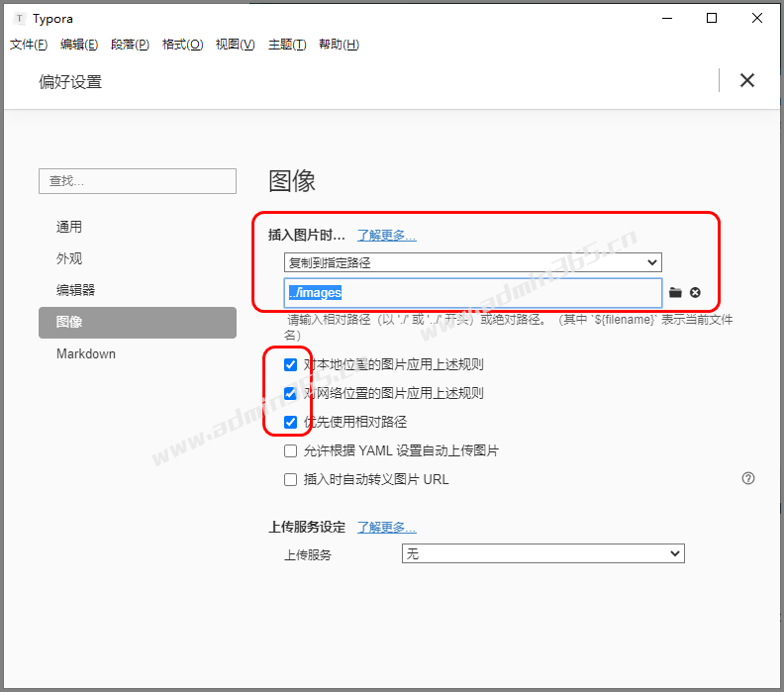Close the preferences panel with the X
This screenshot has height=692, width=784.
pos(747,80)
